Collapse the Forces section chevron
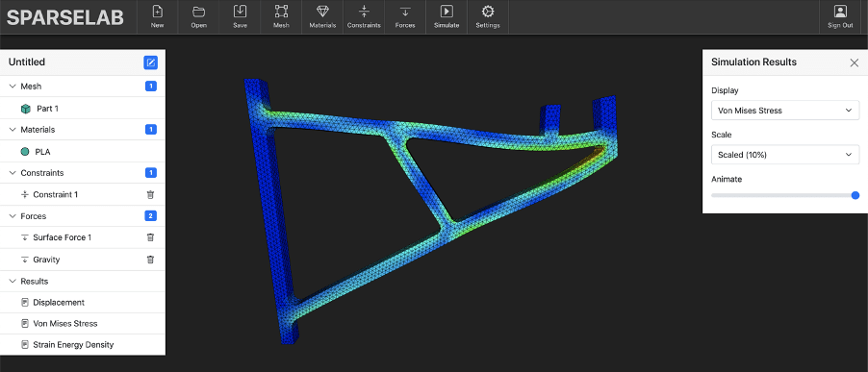The height and width of the screenshot is (372, 868). 13,216
